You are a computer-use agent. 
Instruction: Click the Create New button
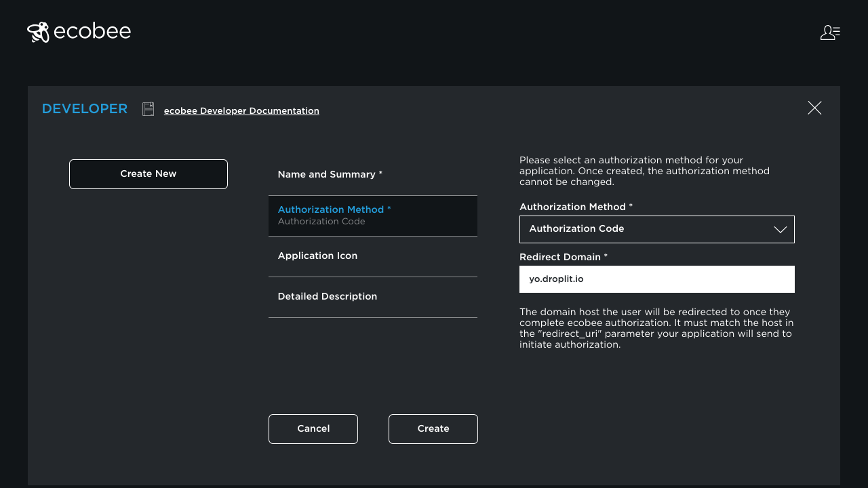[149, 174]
